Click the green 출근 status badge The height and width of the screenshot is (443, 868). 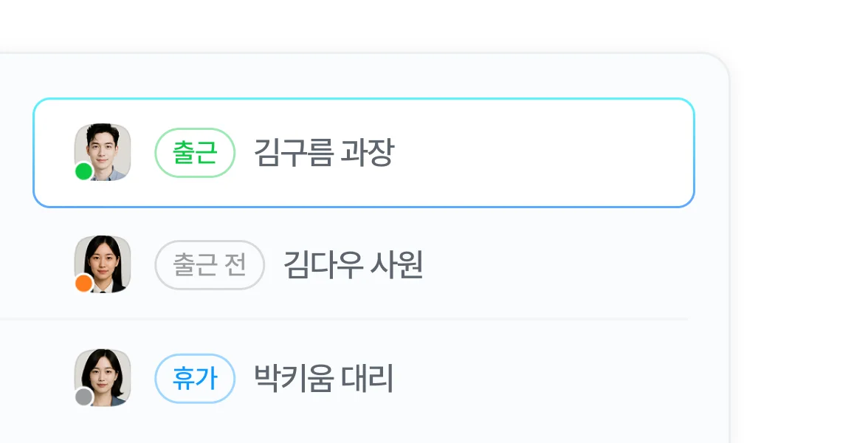tap(195, 153)
